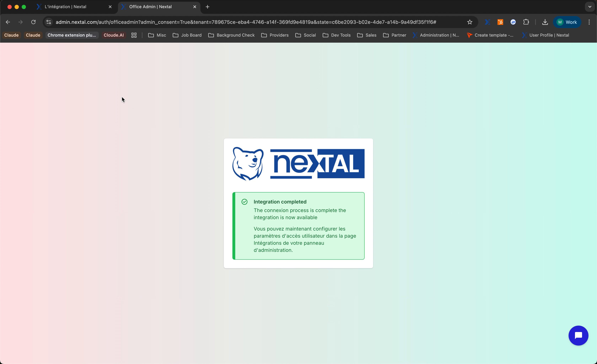This screenshot has width=597, height=364.
Task: Go back to previous page
Action: (x=8, y=22)
